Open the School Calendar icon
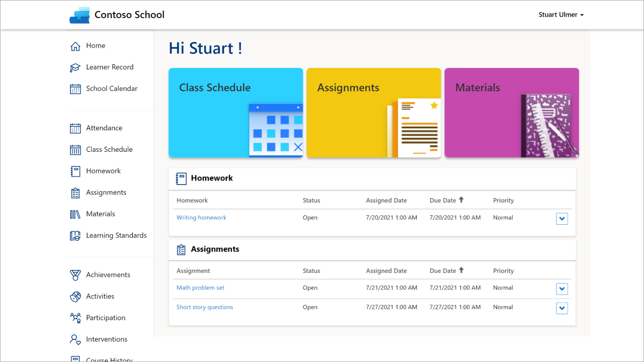 coord(75,88)
